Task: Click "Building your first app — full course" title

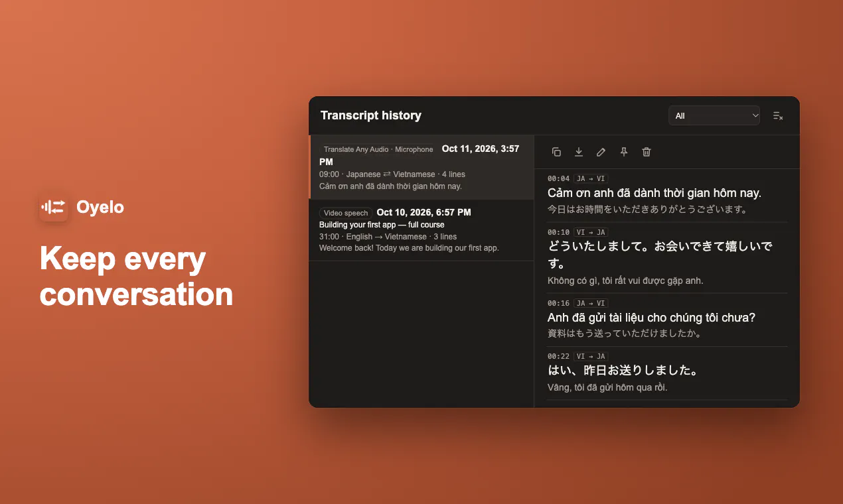Action: 382,225
